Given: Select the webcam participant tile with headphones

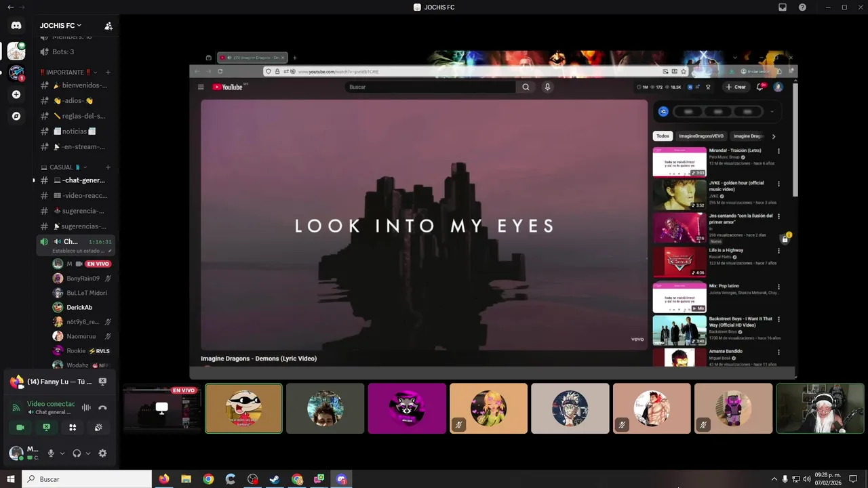Looking at the screenshot, I should pos(820,408).
